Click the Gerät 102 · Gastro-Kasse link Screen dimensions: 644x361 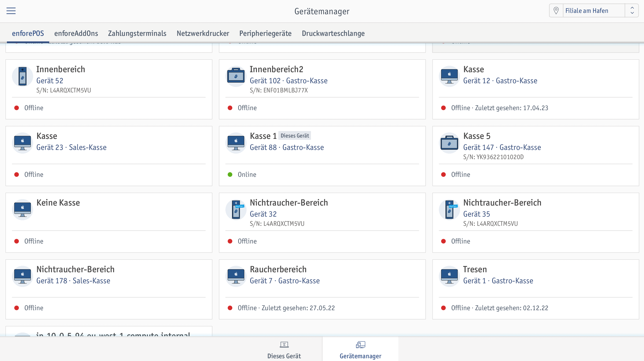[x=288, y=81]
